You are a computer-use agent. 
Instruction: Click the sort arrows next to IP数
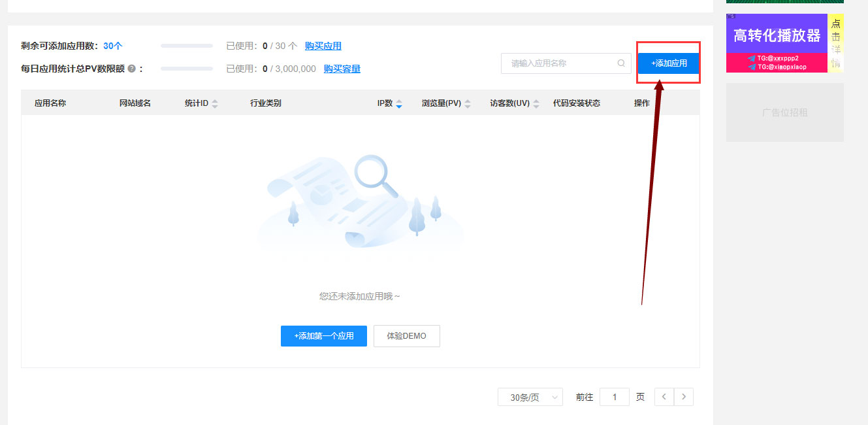pos(399,103)
